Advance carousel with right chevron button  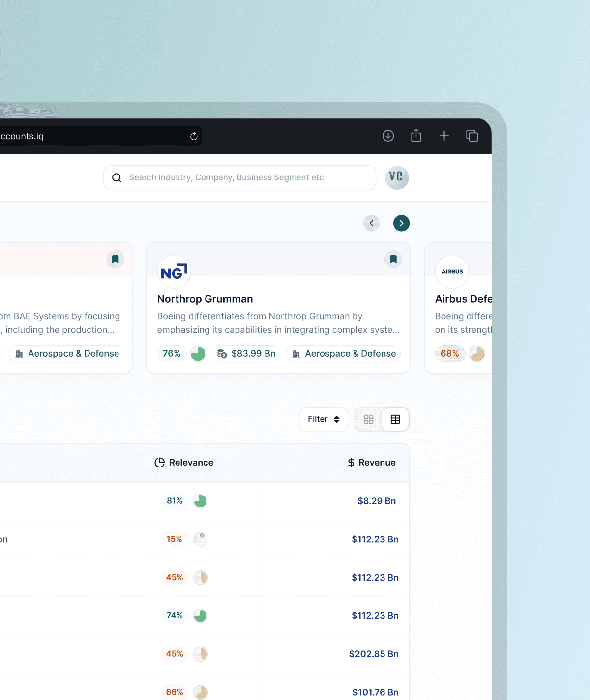(402, 223)
